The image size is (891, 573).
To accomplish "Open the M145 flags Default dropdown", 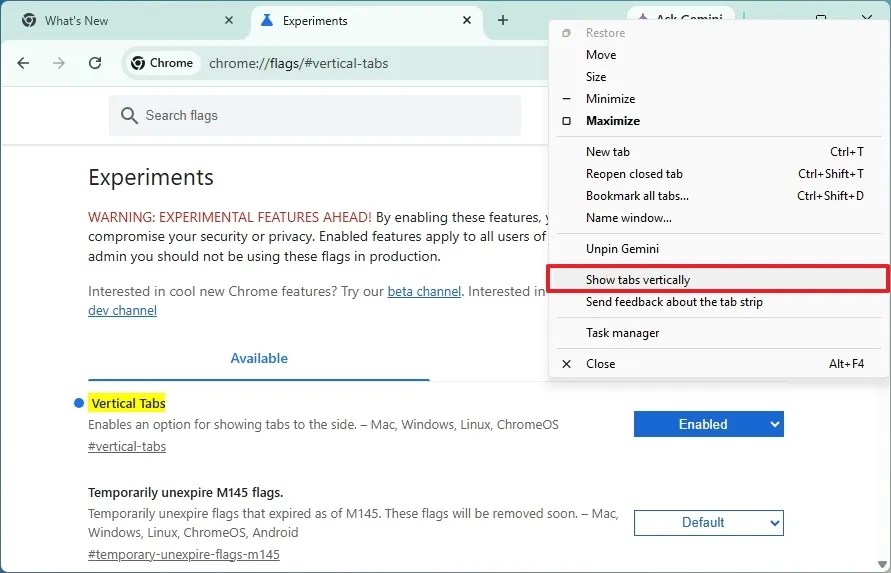I will point(709,522).
